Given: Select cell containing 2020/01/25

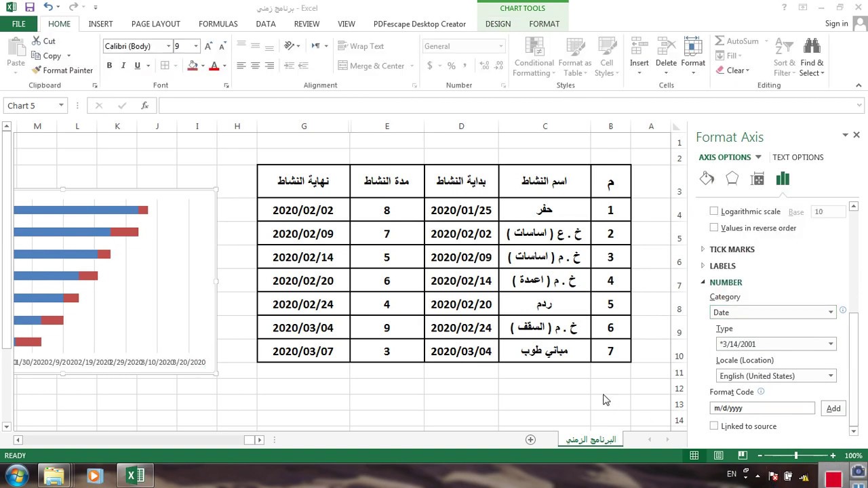Looking at the screenshot, I should 461,210.
